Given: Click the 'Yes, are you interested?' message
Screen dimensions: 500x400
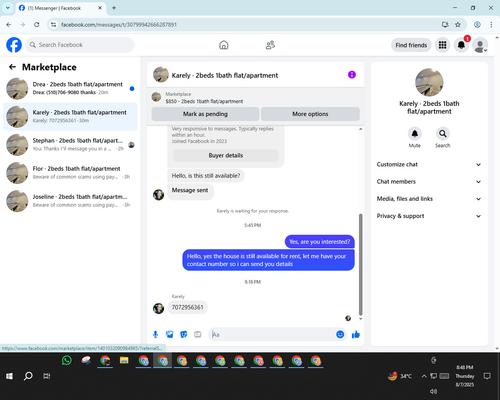Looking at the screenshot, I should click(319, 242).
